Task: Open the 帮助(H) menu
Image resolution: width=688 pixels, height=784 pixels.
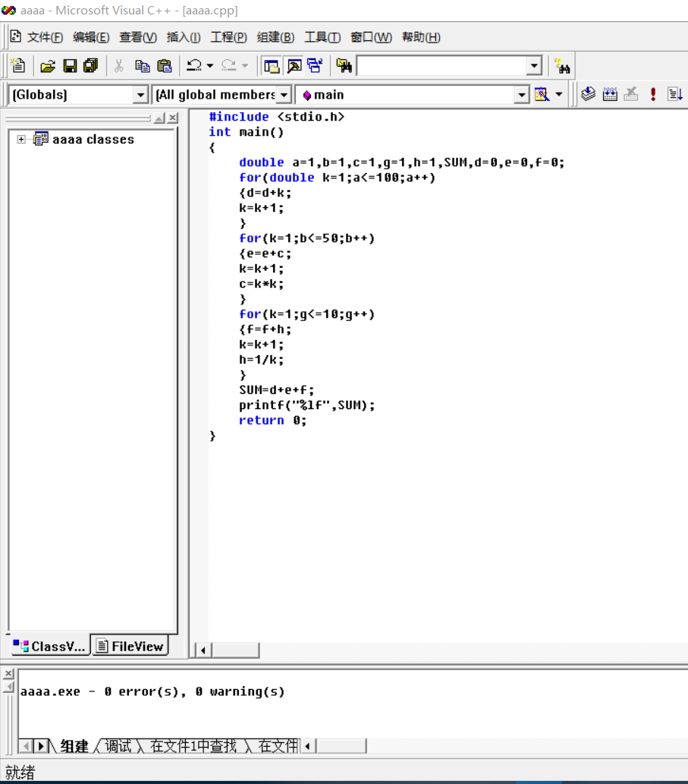Action: tap(421, 37)
